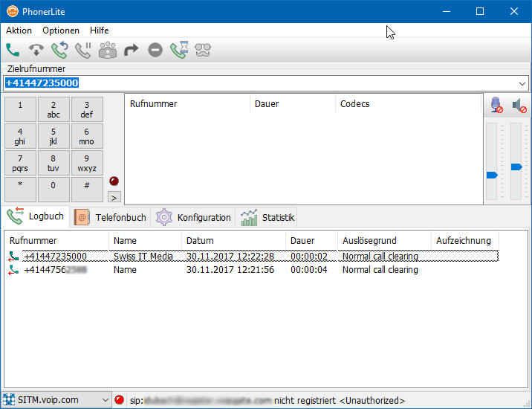Viewport: 532px width, 409px height.
Task: Click the 'Swiss IT Media' name cell
Action: click(143, 256)
